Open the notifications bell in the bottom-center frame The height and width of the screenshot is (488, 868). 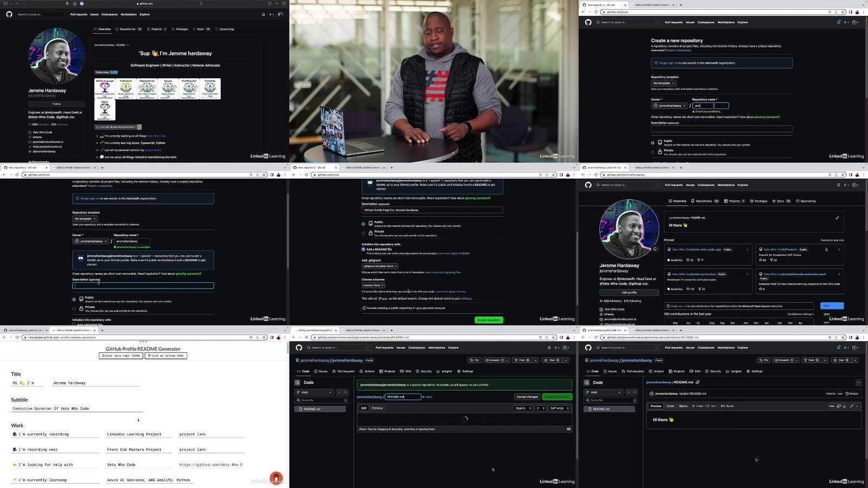549,347
